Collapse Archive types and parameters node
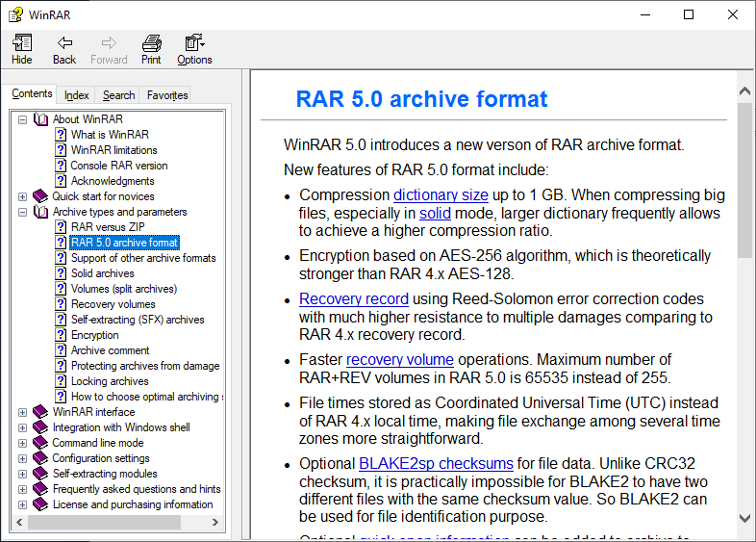Screen dimensions: 756x542 pos(23,212)
